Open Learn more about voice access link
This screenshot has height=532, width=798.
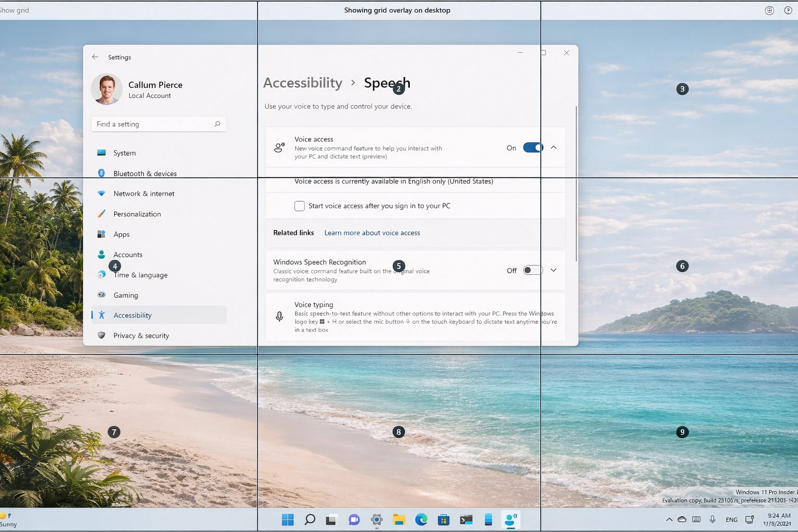point(372,232)
